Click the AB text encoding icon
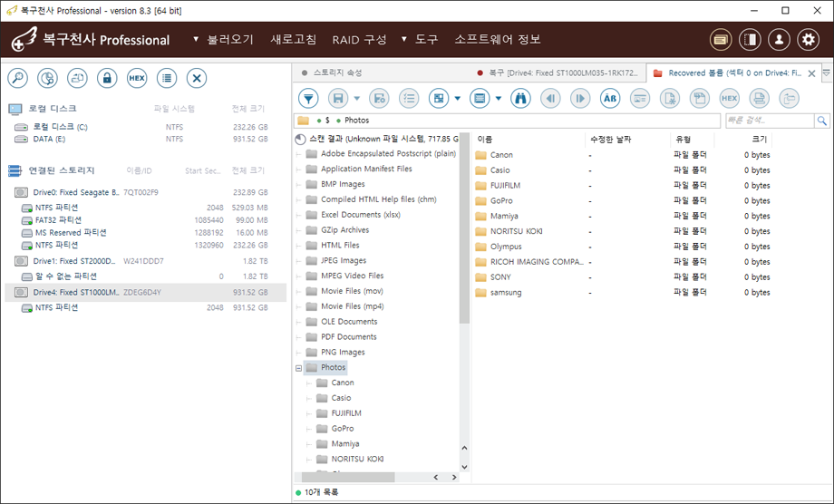Image resolution: width=834 pixels, height=504 pixels. (610, 99)
